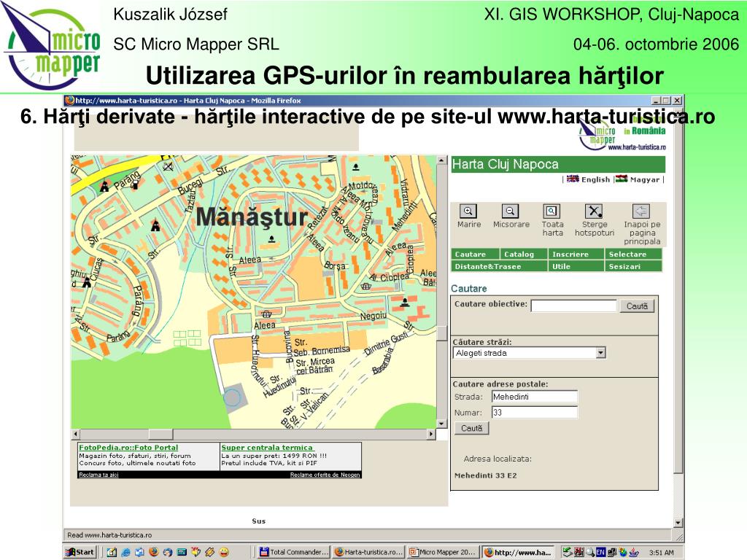747x560 pixels.
Task: Click the Hungarian flag icon beside Magyar
Action: coord(622,179)
